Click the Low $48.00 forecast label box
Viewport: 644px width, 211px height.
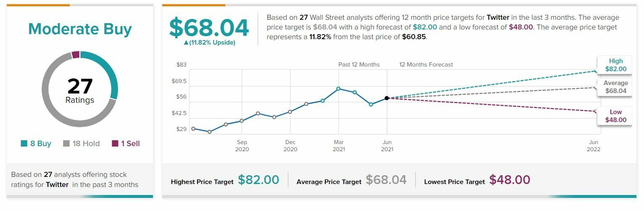click(615, 116)
